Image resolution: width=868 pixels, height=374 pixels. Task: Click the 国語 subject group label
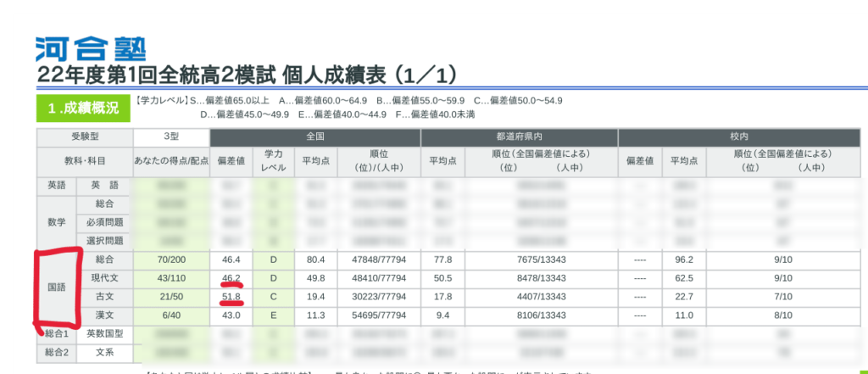pyautogui.click(x=56, y=287)
